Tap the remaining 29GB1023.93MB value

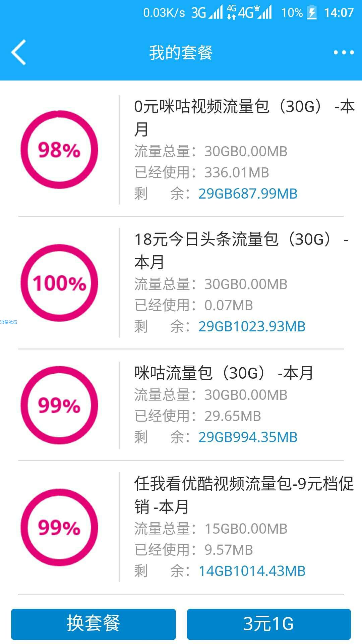[252, 327]
